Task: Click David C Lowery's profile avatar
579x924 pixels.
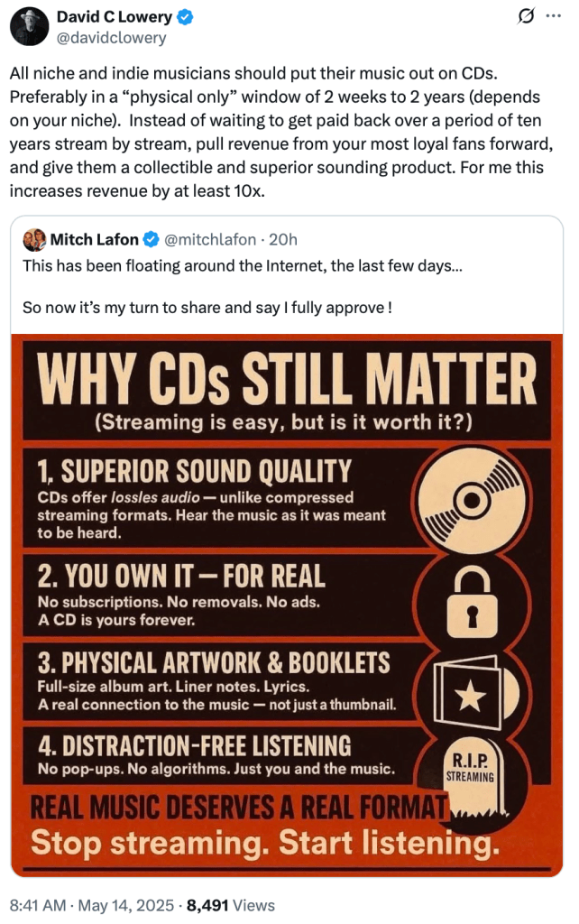Action: point(30,25)
